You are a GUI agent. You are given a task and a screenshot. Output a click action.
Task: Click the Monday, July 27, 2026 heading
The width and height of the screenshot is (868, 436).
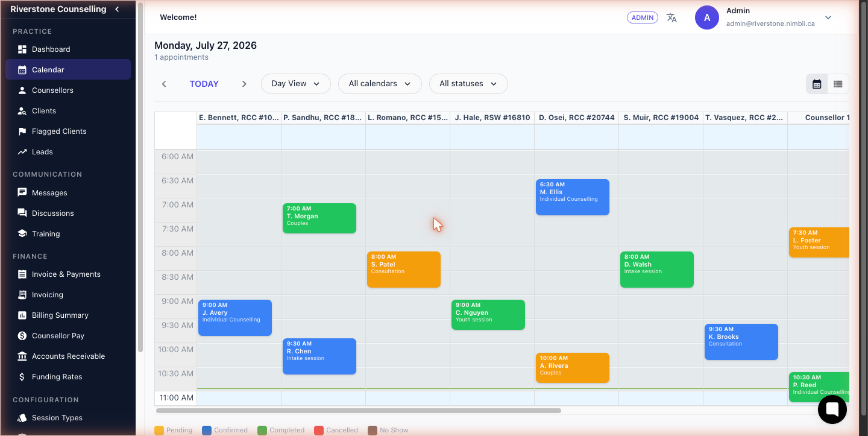[x=206, y=46]
